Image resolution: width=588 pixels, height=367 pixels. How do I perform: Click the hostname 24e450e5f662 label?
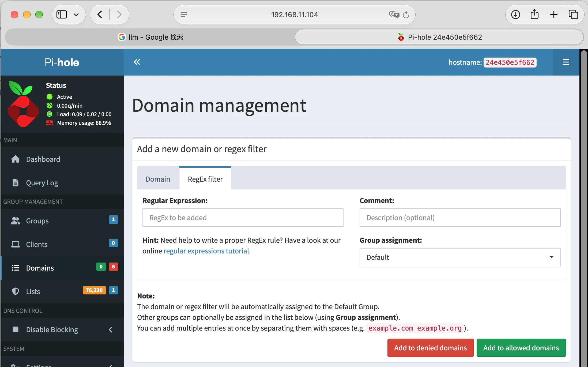tap(510, 62)
